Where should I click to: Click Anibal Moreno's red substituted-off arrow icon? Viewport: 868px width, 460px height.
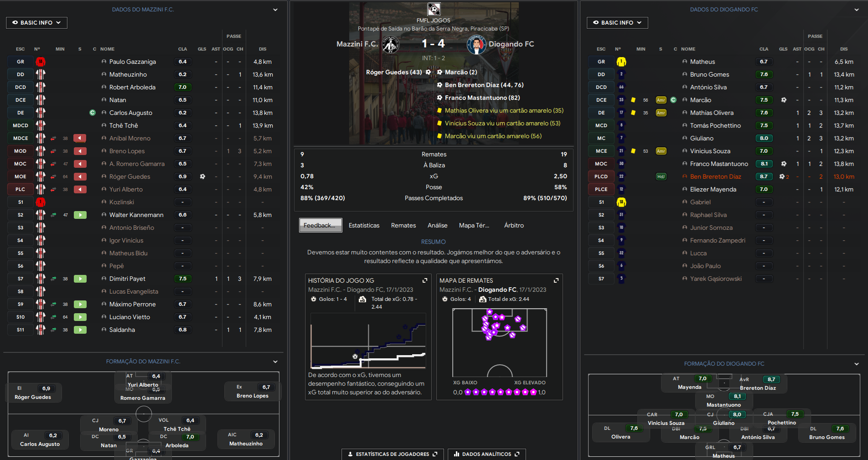coord(80,138)
